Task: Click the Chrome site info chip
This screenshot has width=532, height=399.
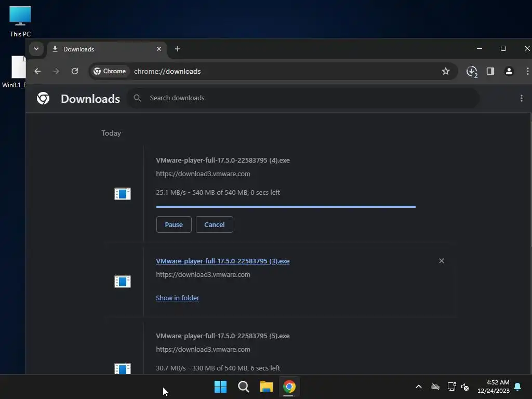Action: (x=110, y=71)
